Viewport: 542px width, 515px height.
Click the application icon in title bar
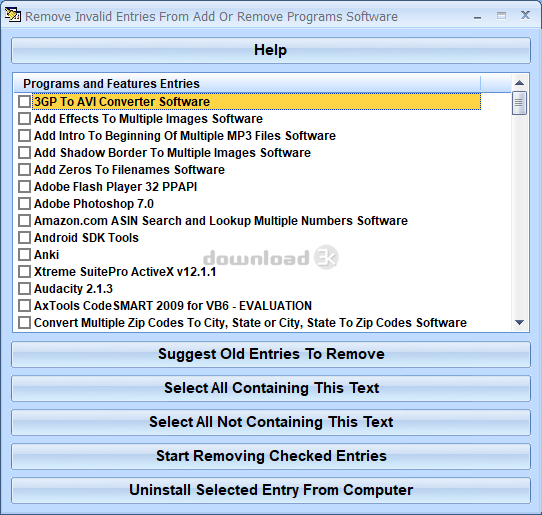point(12,15)
